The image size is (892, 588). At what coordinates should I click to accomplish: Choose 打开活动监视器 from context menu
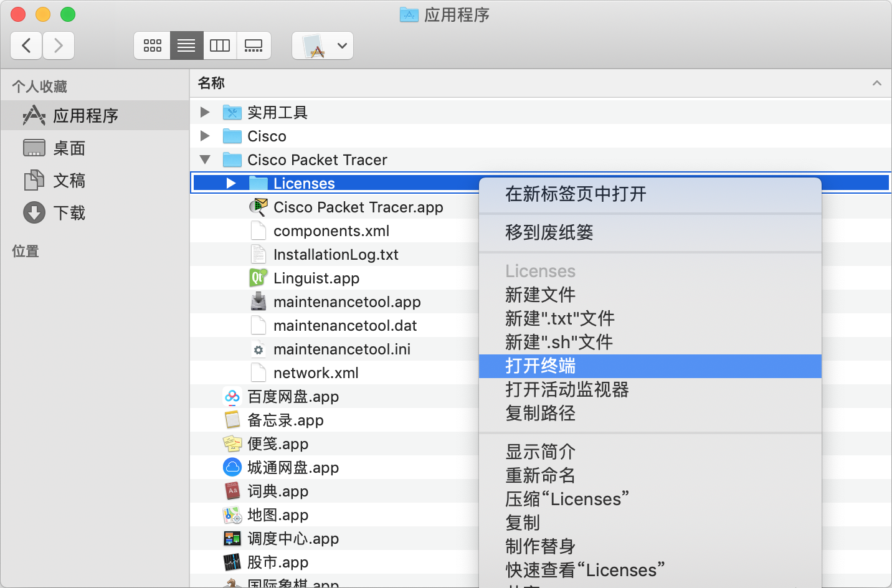pyautogui.click(x=650, y=389)
